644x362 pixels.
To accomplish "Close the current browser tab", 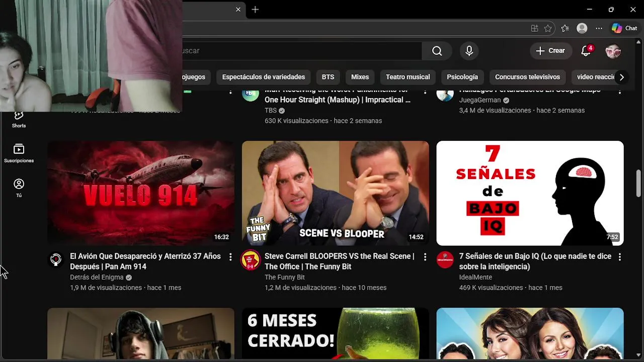I will (x=238, y=10).
